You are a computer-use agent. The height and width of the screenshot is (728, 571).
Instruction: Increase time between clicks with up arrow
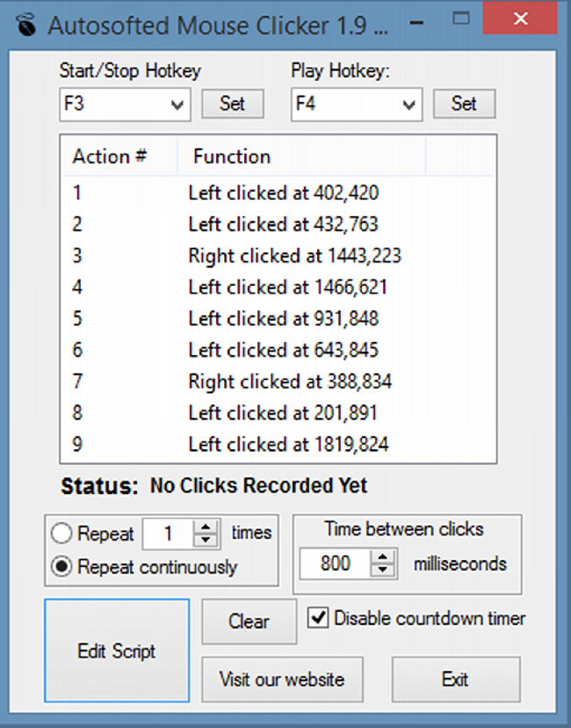click(x=383, y=557)
